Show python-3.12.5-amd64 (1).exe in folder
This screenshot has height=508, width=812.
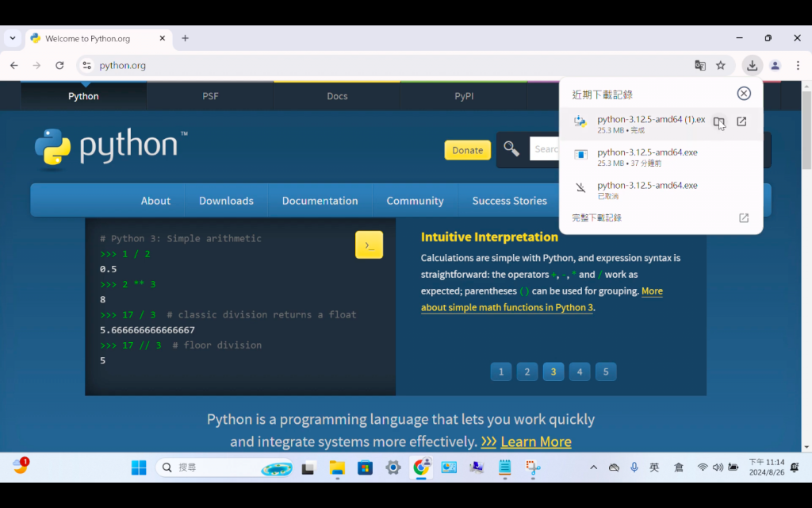[718, 121]
